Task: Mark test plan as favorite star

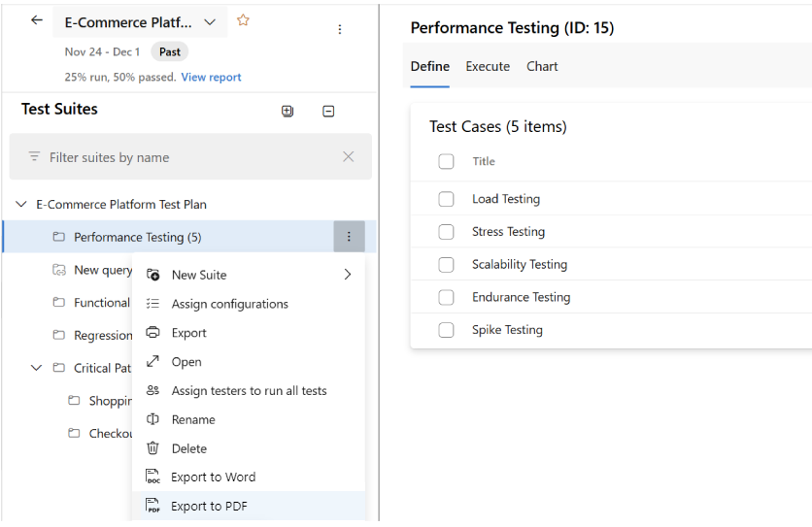Action: [243, 20]
